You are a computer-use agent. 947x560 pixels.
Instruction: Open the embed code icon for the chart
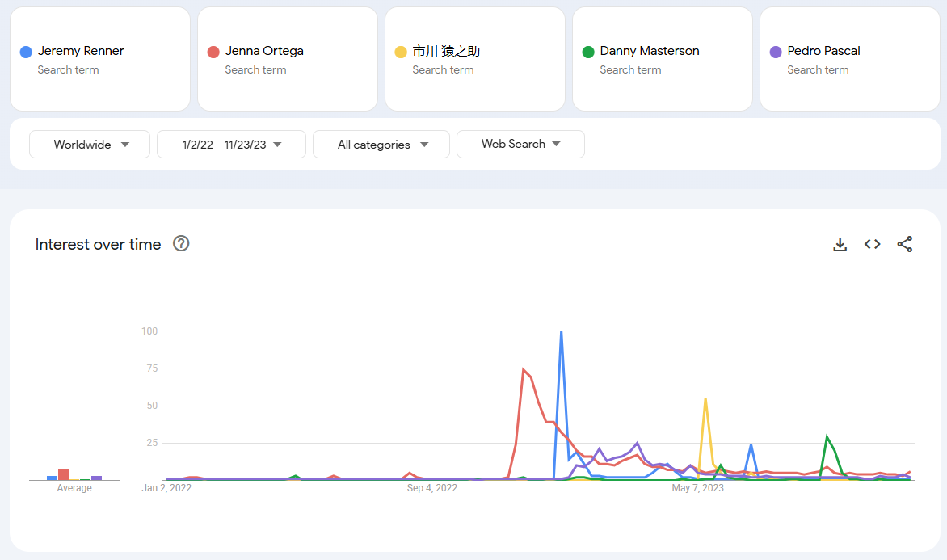[x=873, y=244]
